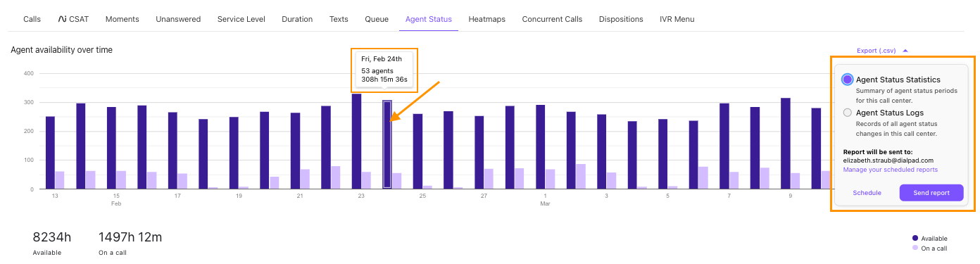Screen dimensions: 980x264
Task: Click the dark Available bar for Feb 23
Action: 356,142
